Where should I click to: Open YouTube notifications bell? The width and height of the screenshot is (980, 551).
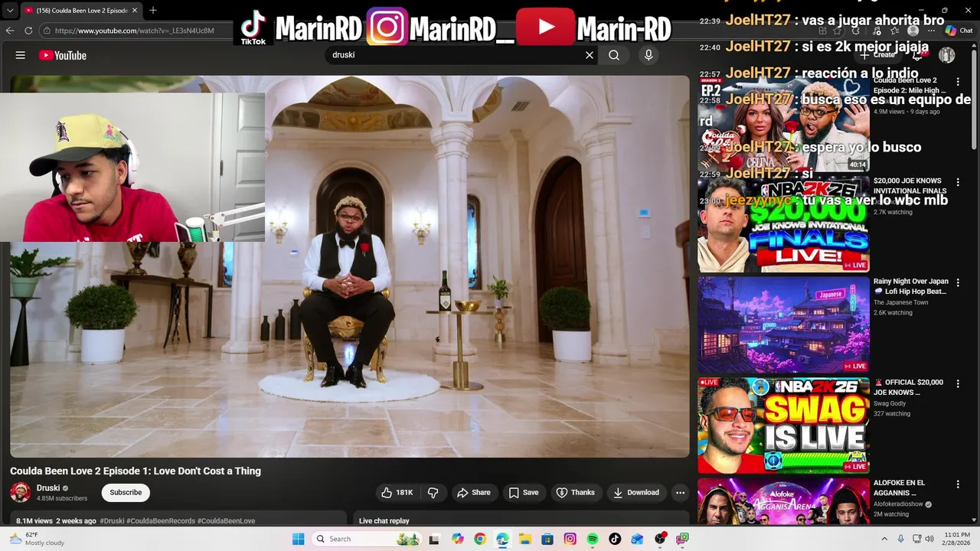pos(917,55)
